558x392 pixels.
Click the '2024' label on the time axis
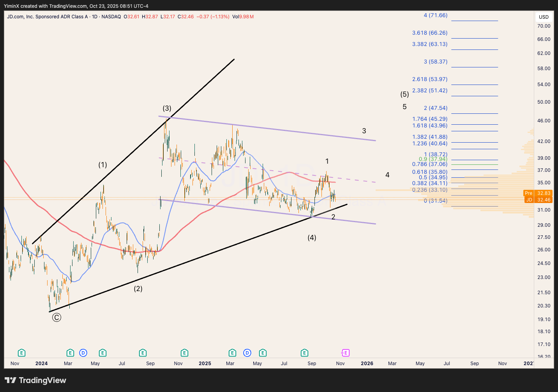(41, 364)
